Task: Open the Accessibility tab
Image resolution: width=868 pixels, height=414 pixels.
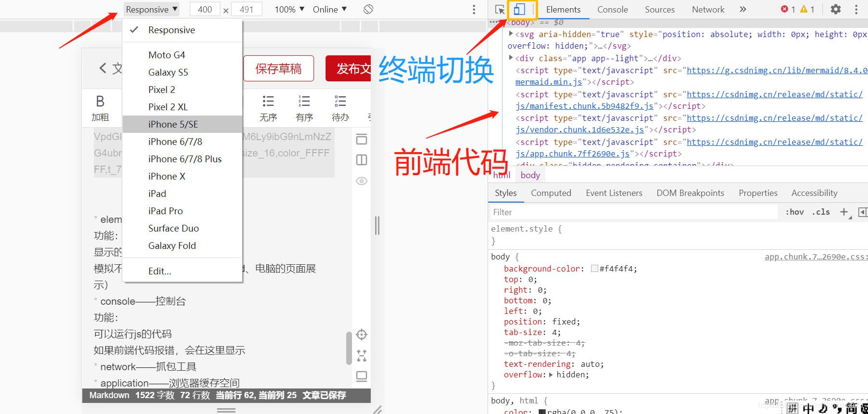Action: 814,193
